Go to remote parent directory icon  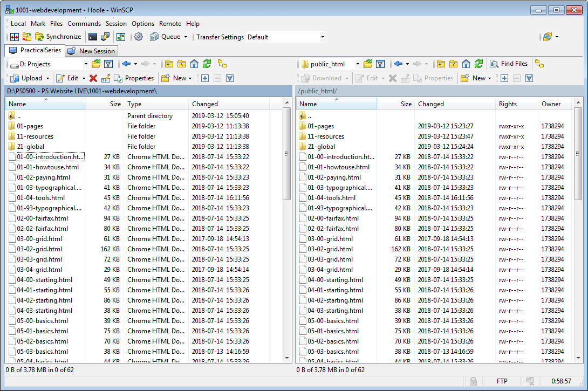[441, 64]
